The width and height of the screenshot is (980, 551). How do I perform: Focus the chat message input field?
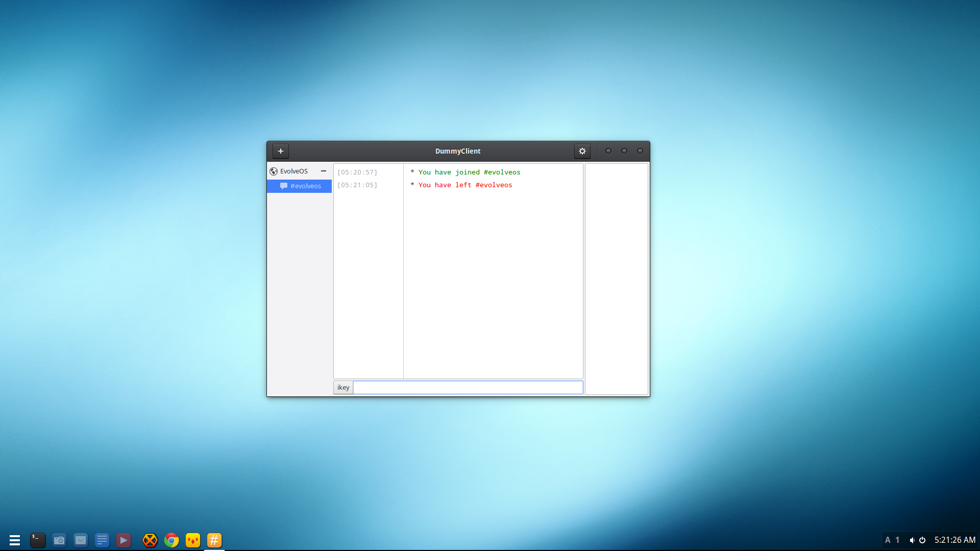tap(468, 388)
